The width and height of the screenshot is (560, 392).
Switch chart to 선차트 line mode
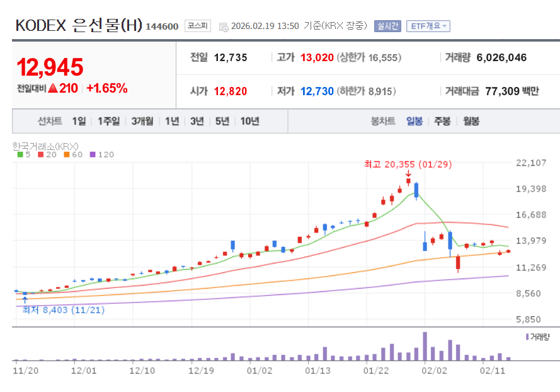click(50, 121)
